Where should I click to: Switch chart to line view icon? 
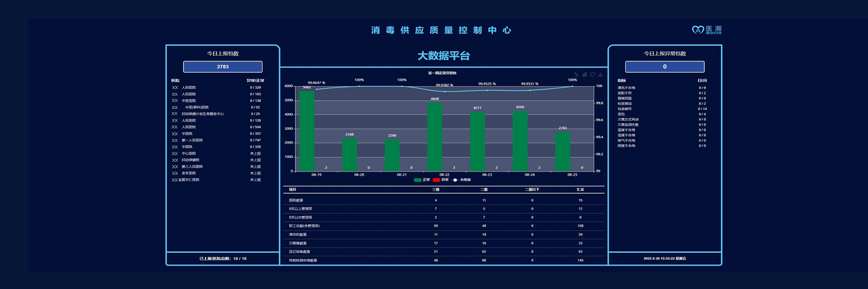576,75
